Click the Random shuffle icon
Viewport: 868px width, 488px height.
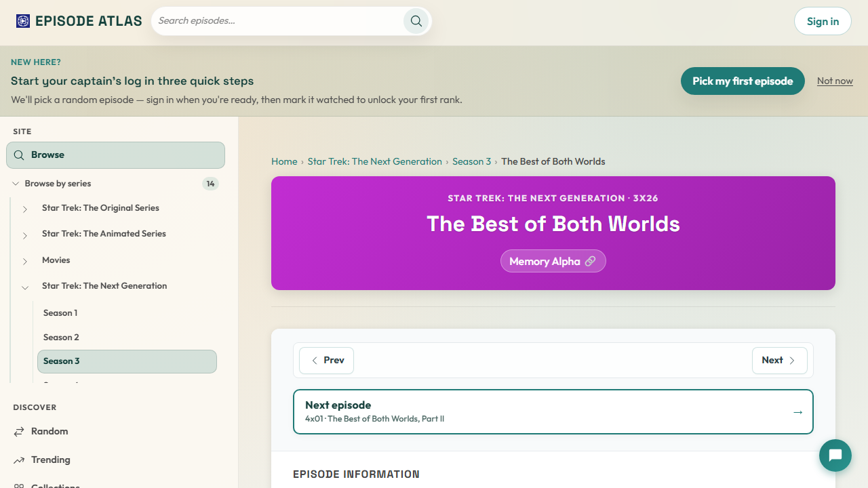click(x=19, y=431)
